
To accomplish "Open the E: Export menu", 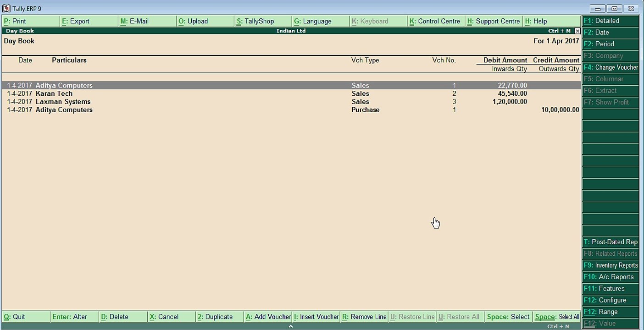I will [x=89, y=21].
